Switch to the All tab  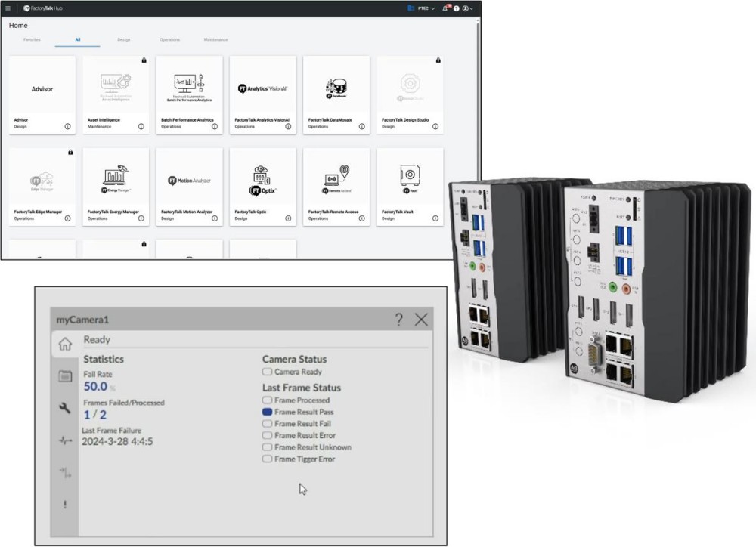click(78, 39)
